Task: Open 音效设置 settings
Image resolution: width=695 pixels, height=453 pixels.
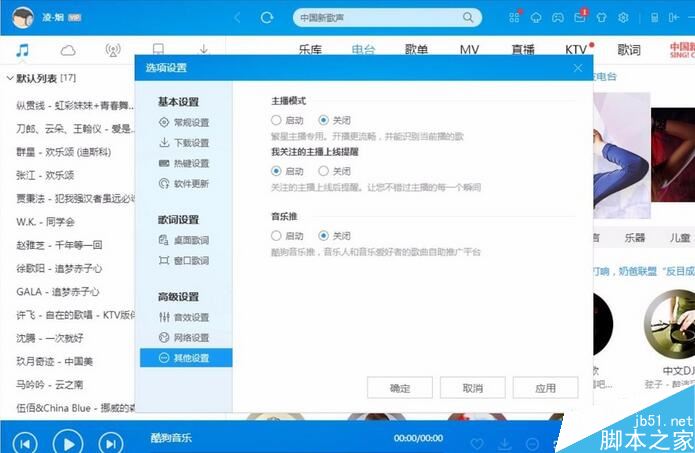Action: (x=184, y=317)
